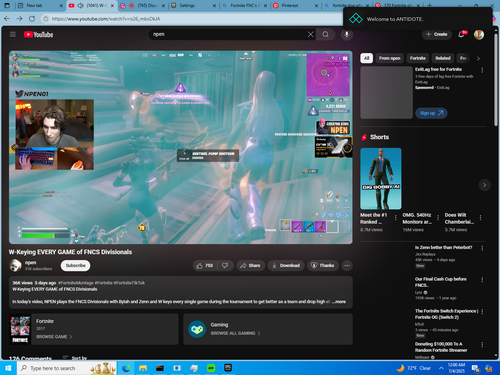
Task: Click the magnifier search button
Action: click(x=325, y=34)
